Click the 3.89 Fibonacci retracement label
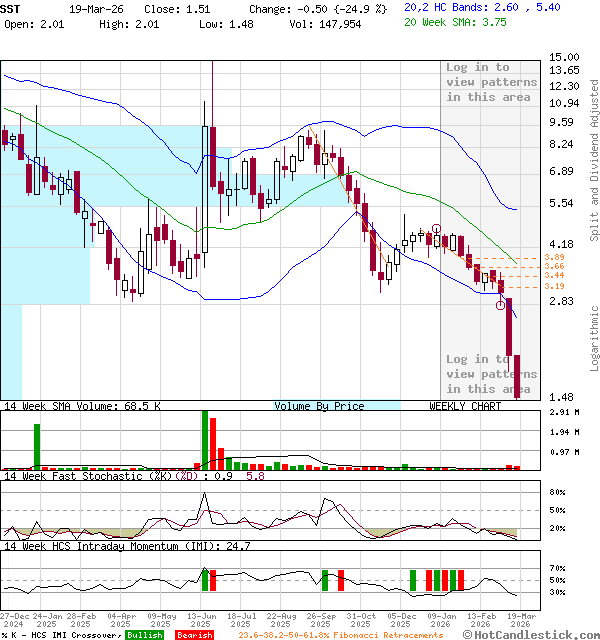The width and height of the screenshot is (600, 640). tap(554, 258)
